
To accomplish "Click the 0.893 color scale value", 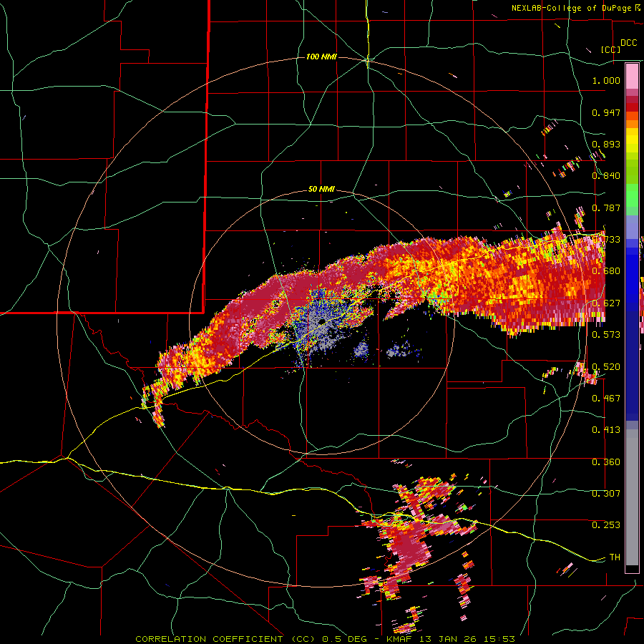I will click(x=606, y=144).
